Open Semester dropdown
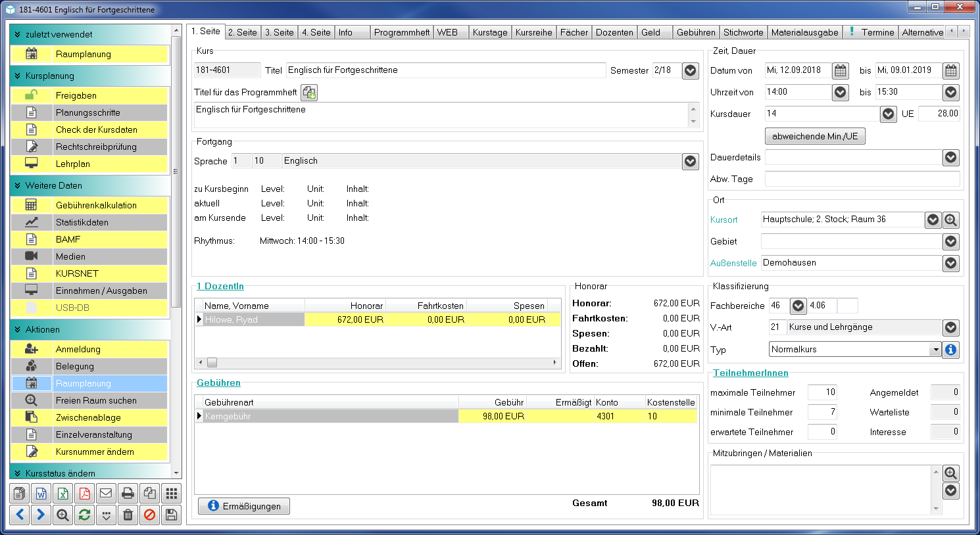 (690, 70)
